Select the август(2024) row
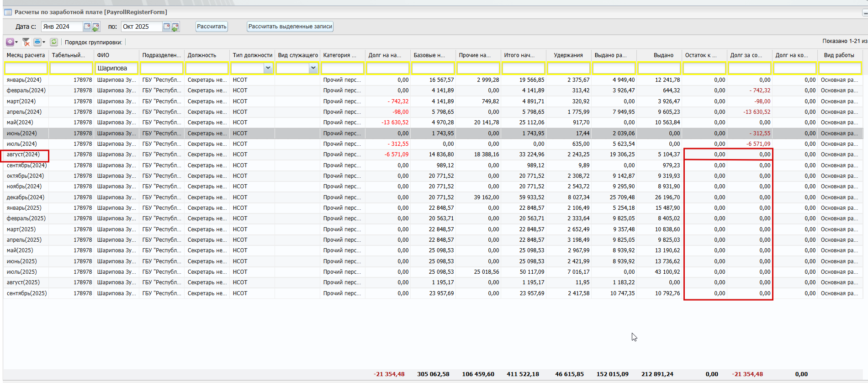Image resolution: width=868 pixels, height=383 pixels. pyautogui.click(x=23, y=154)
